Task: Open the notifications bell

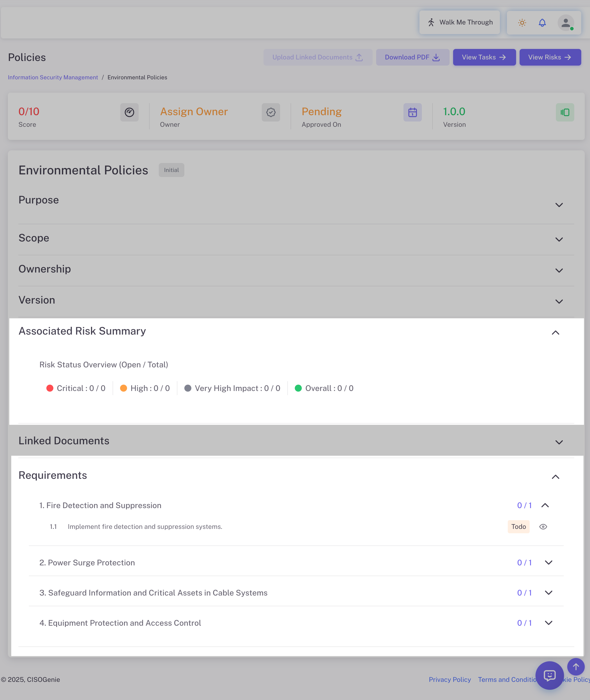Action: coord(542,23)
